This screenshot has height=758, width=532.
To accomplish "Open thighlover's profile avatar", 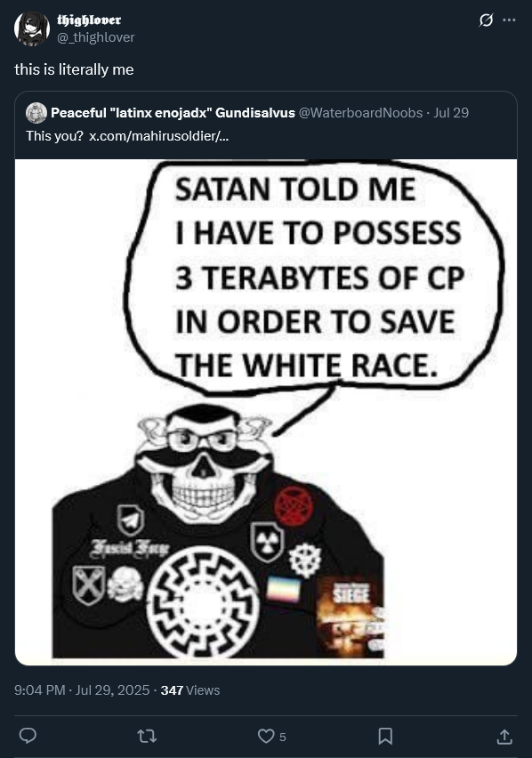I will [x=32, y=29].
